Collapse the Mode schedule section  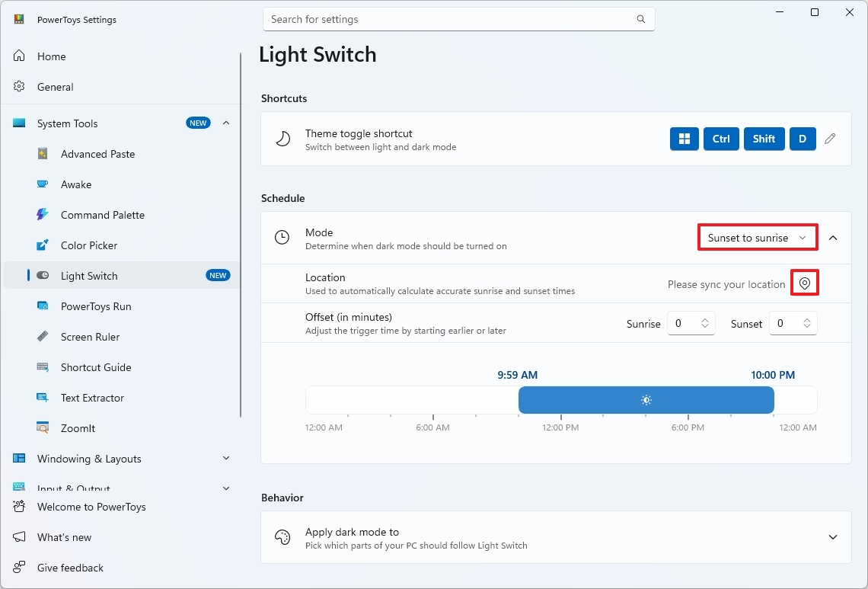[833, 238]
